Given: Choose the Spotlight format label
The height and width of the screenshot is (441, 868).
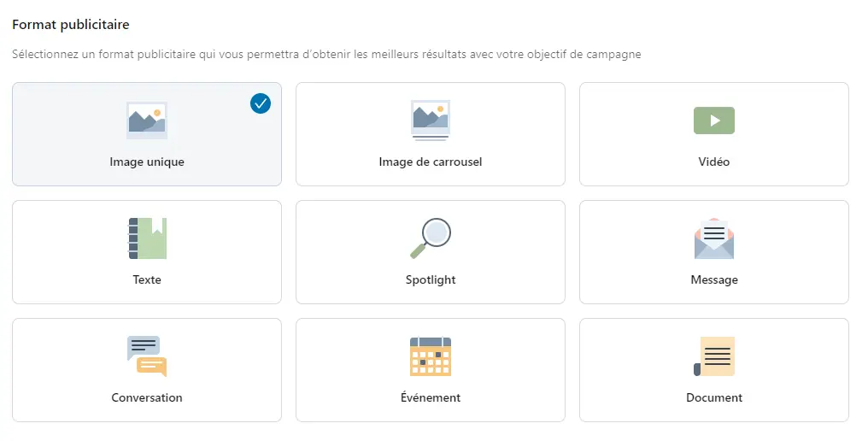Looking at the screenshot, I should click(x=431, y=279).
